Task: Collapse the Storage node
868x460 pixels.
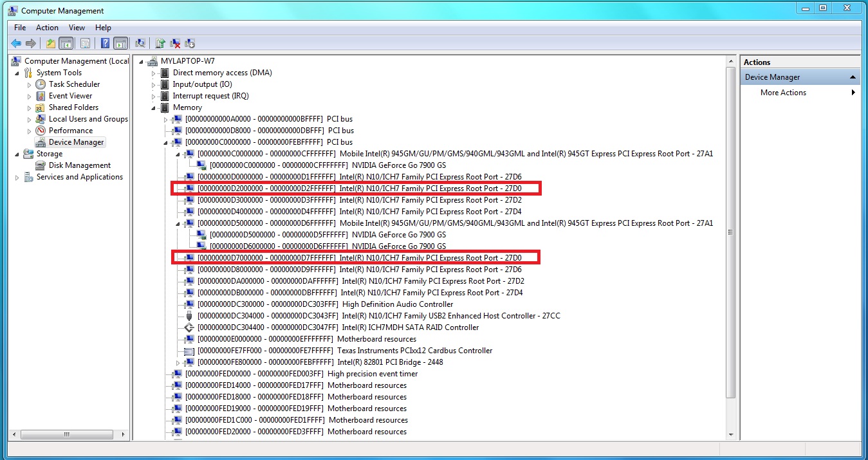Action: point(17,154)
